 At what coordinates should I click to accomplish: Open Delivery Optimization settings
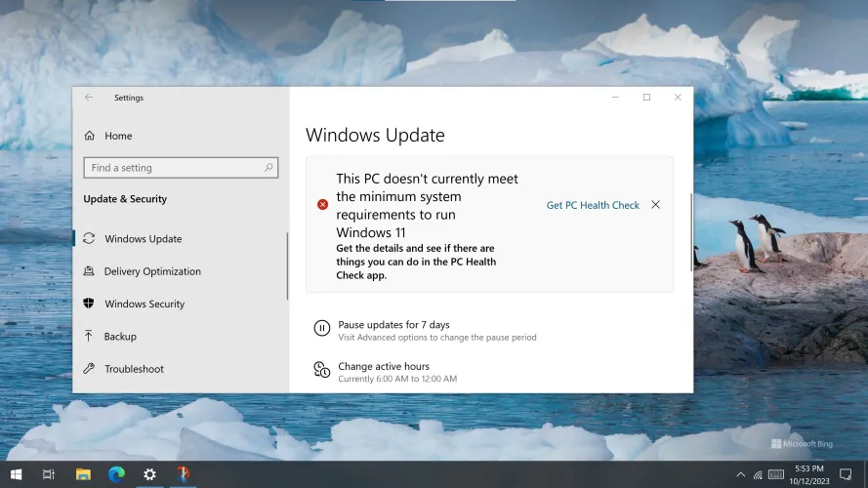(152, 271)
